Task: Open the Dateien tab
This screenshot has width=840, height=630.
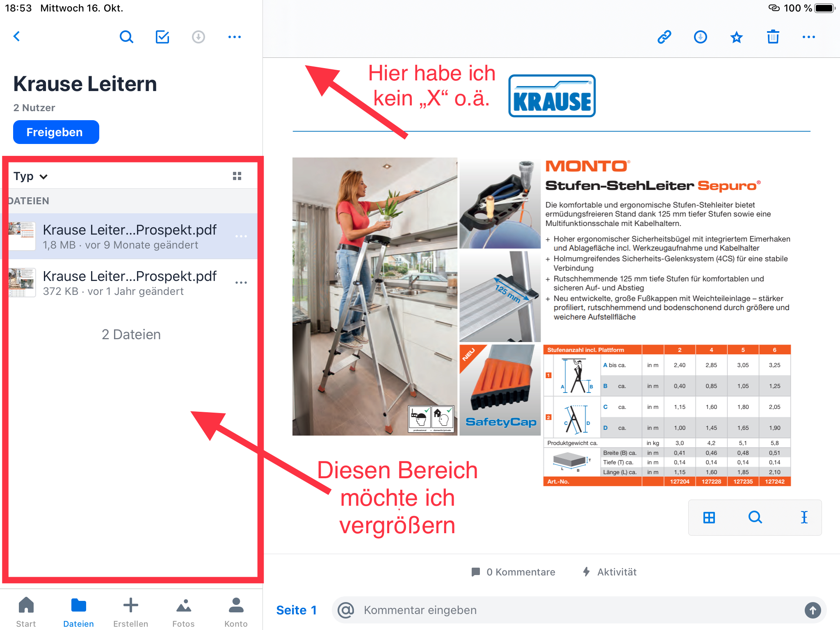Action: point(78,612)
